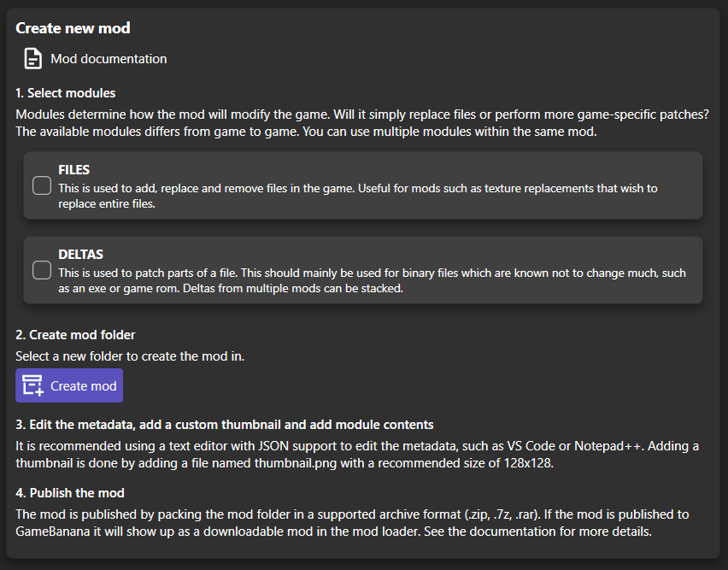
Task: Click the thumbnail.png metadata instructions paragraph
Action: [x=357, y=455]
